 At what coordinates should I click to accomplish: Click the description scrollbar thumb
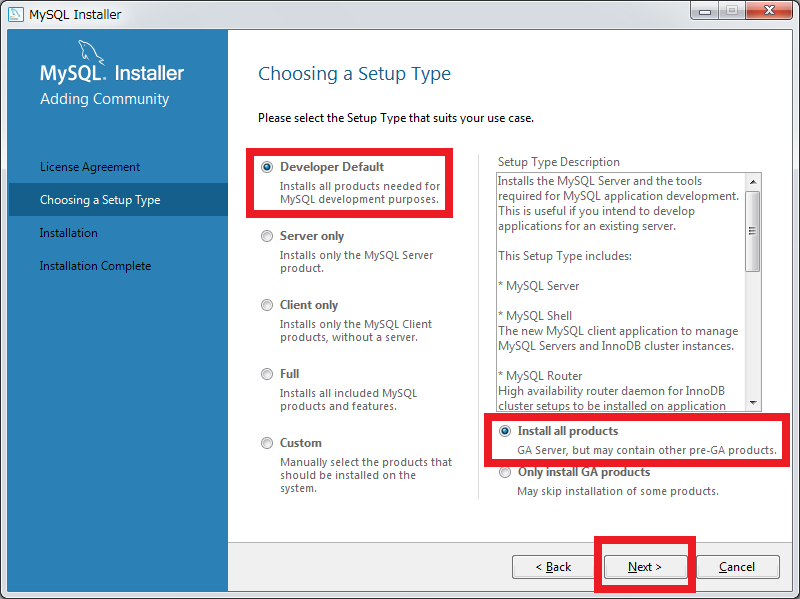point(753,231)
